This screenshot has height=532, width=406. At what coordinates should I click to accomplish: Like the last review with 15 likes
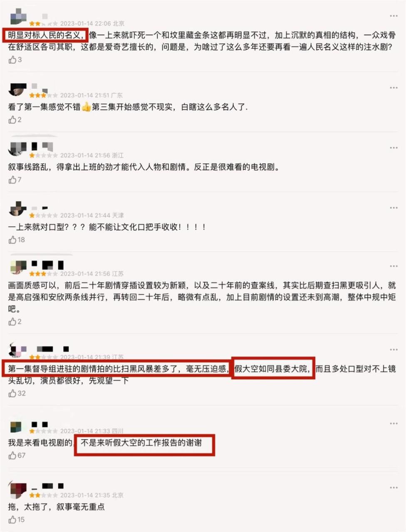12,520
